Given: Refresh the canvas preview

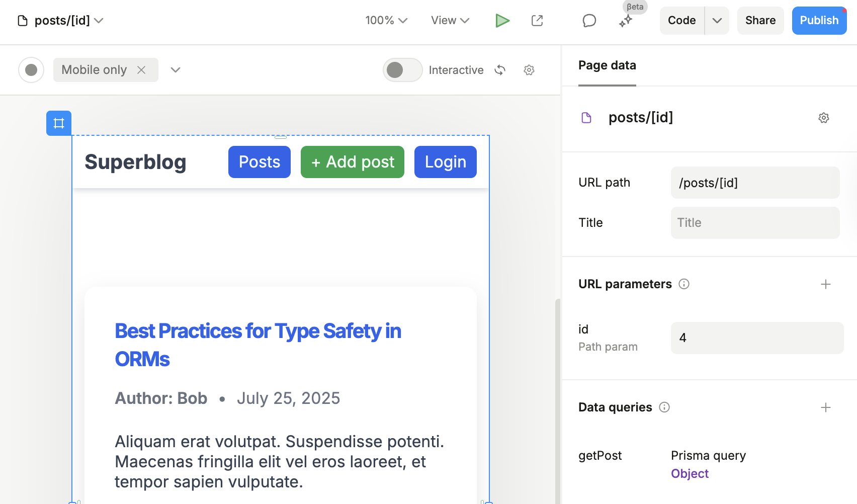Looking at the screenshot, I should tap(500, 70).
